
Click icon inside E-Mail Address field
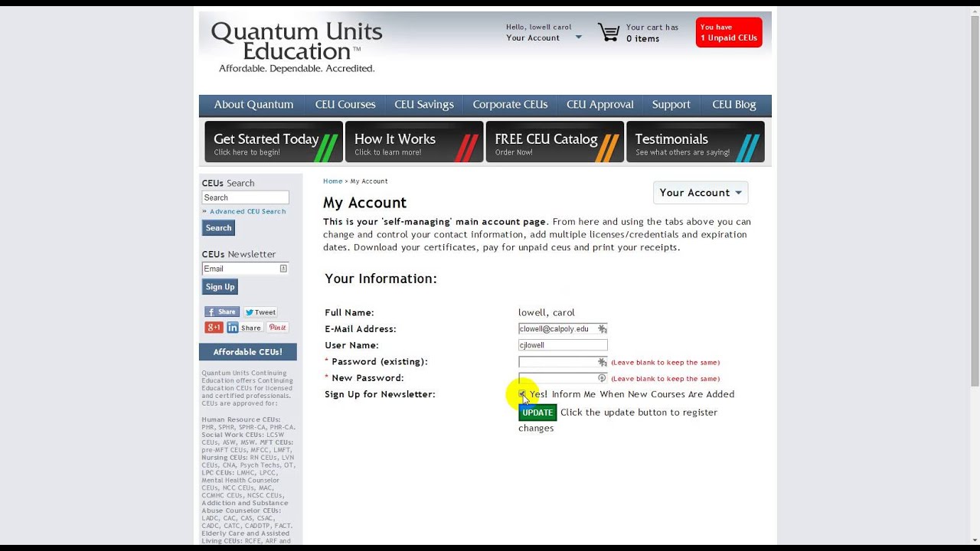[603, 329]
